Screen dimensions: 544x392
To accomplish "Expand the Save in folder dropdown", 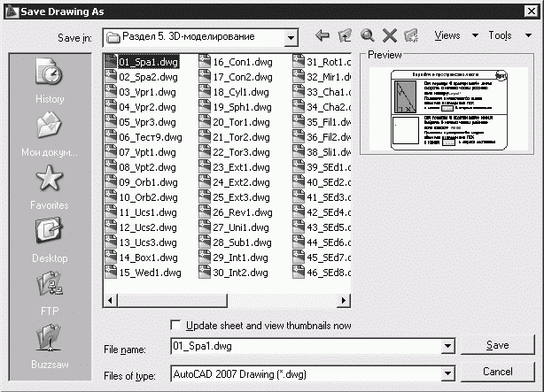I will point(291,37).
